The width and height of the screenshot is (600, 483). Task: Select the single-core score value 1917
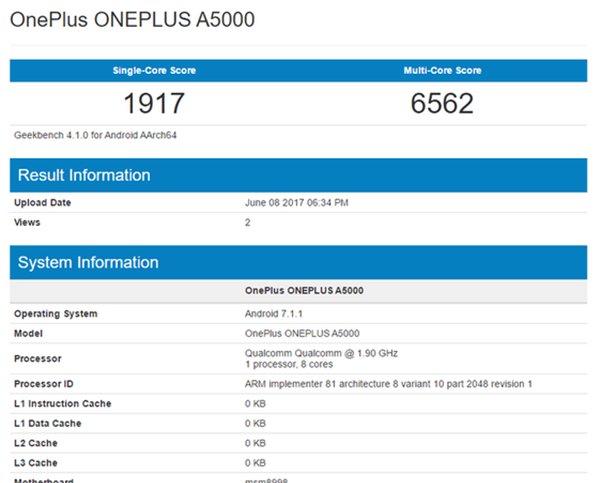point(154,103)
